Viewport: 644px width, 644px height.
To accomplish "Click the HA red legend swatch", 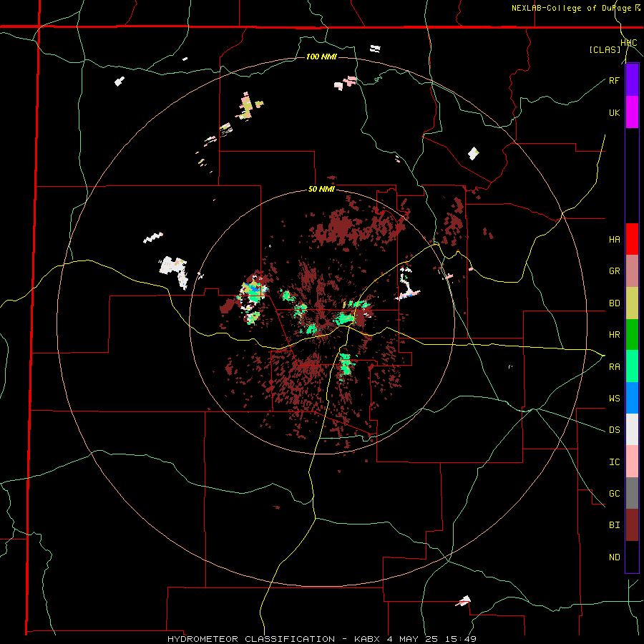I will [632, 239].
